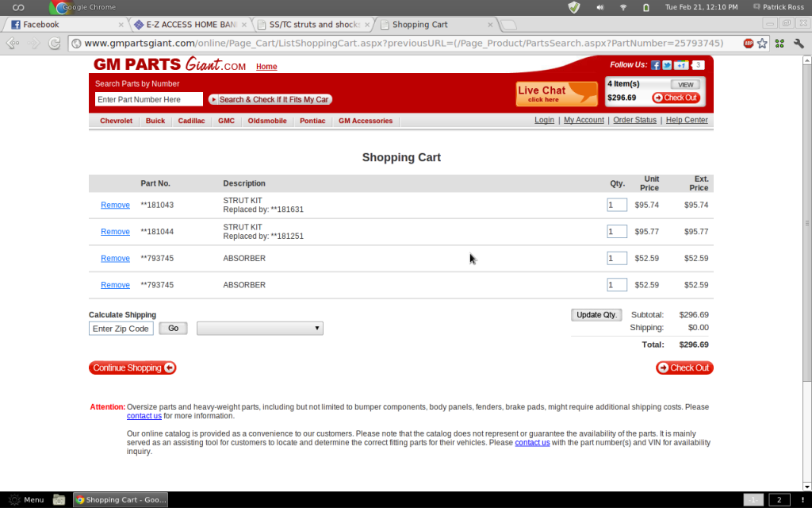Click the Continue Shopping button
Viewport: 812px width, 508px height.
click(x=132, y=368)
